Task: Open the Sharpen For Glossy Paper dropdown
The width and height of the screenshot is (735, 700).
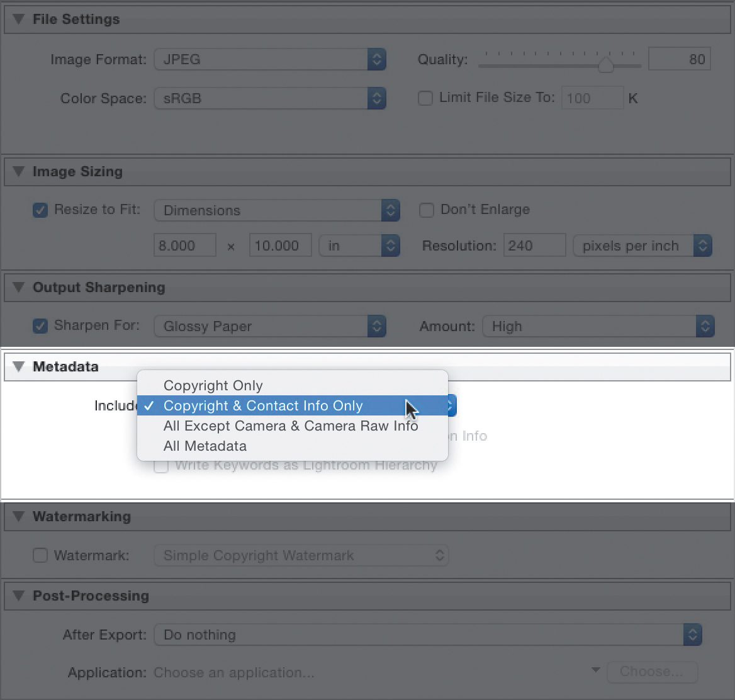Action: 269,327
